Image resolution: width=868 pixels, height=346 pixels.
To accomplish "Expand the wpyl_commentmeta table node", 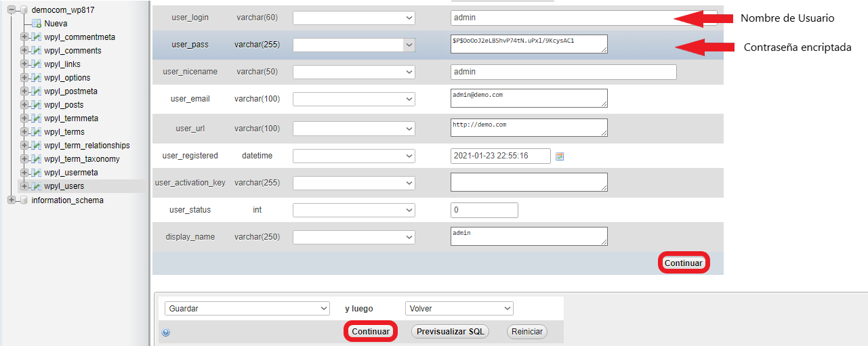I will click(x=24, y=37).
